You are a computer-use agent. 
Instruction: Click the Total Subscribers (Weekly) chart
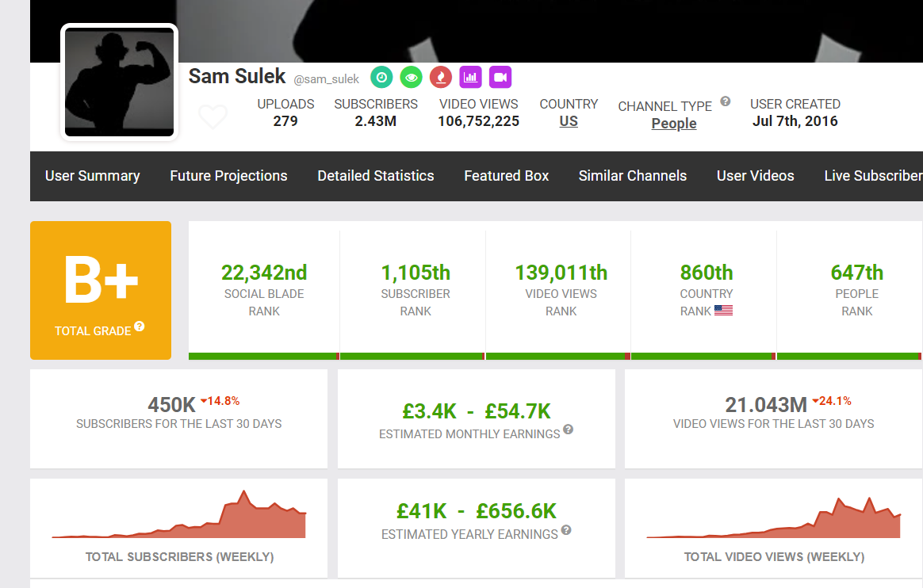click(x=179, y=514)
